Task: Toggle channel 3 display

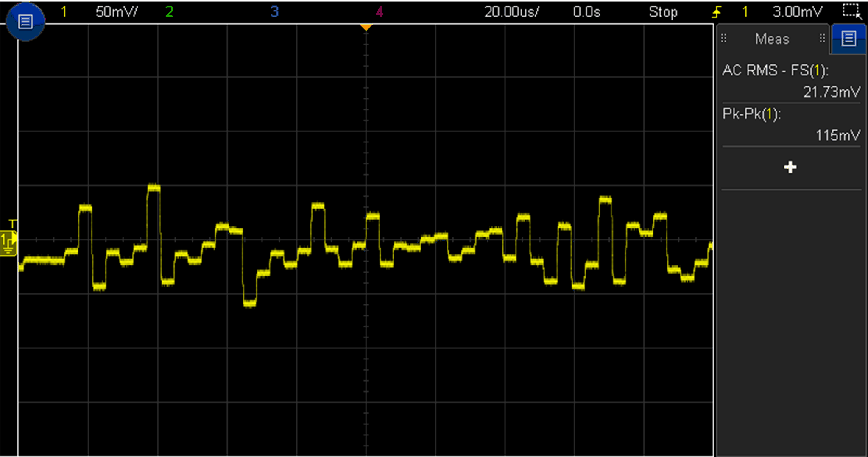Action: pos(274,12)
